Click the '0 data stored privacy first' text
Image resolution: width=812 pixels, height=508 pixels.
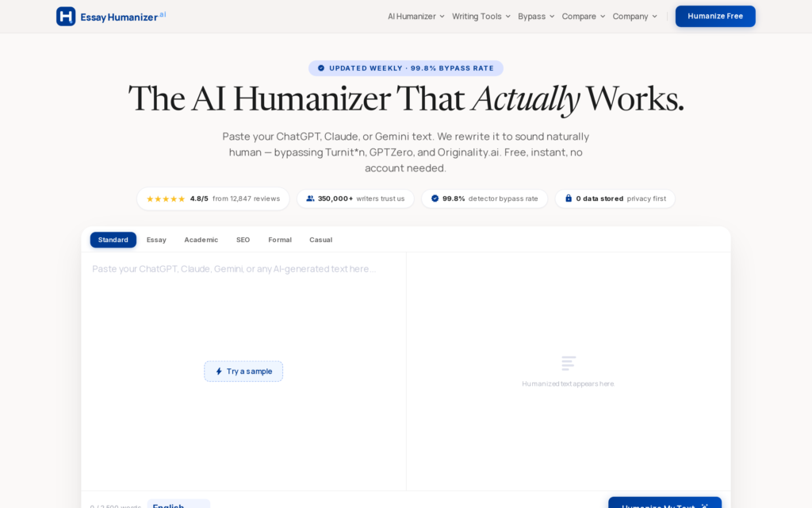click(621, 198)
